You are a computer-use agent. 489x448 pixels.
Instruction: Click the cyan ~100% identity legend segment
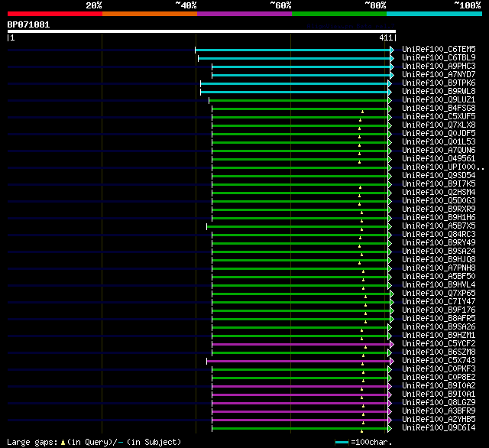[435, 14]
